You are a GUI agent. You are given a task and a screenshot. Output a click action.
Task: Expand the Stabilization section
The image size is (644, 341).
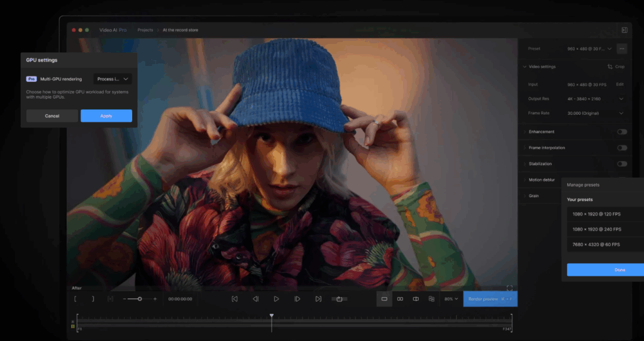tap(525, 164)
